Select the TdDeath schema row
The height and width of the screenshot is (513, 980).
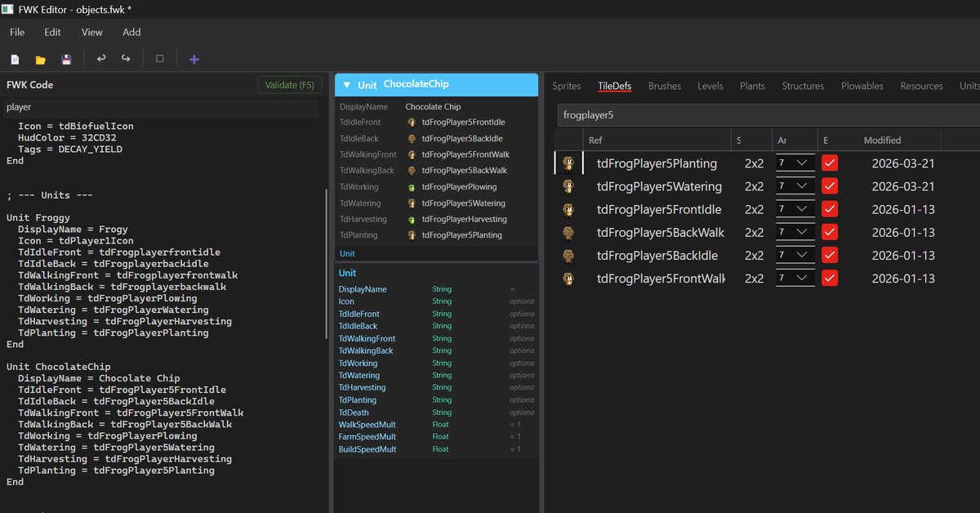436,413
